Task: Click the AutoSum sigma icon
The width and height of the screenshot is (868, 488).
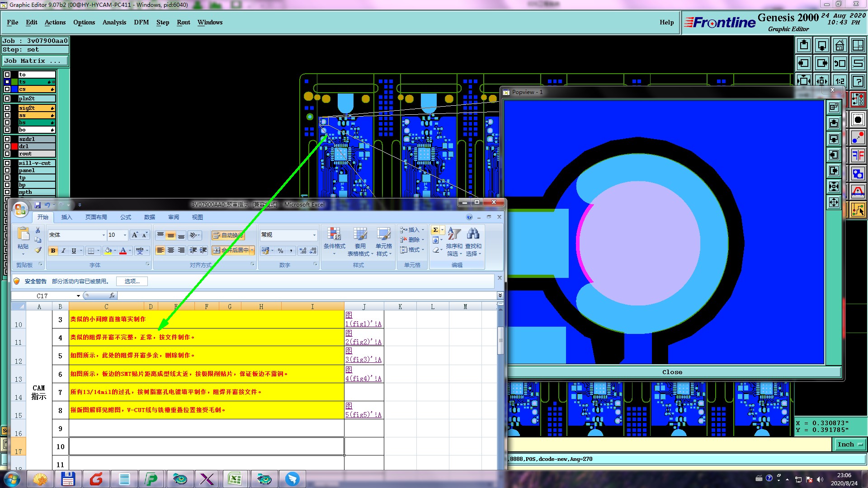Action: click(435, 230)
